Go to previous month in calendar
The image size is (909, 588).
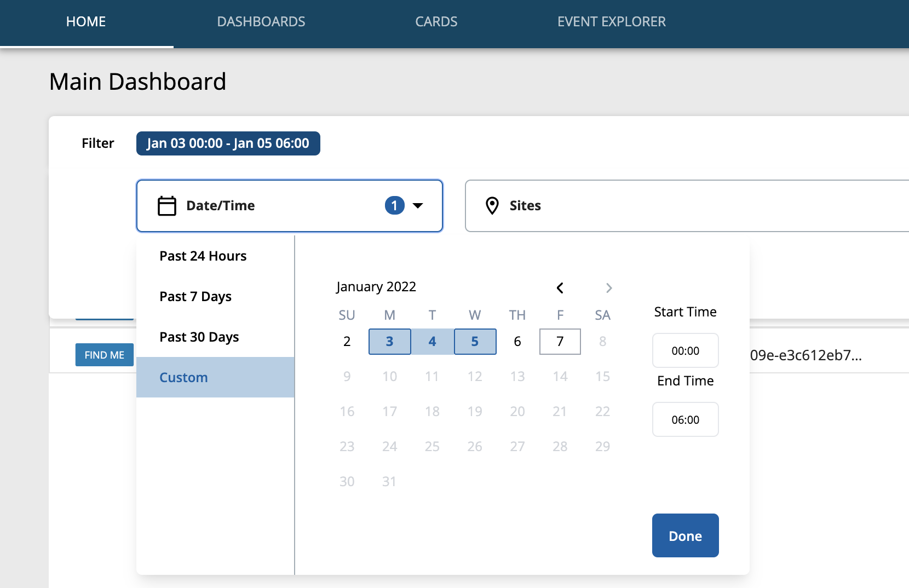[560, 287]
